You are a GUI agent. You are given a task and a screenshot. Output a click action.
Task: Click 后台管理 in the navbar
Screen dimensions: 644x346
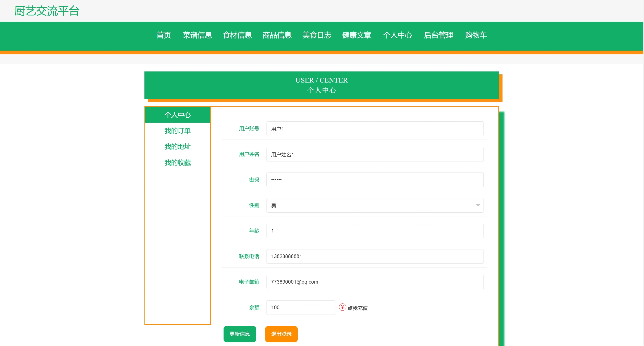pyautogui.click(x=438, y=35)
